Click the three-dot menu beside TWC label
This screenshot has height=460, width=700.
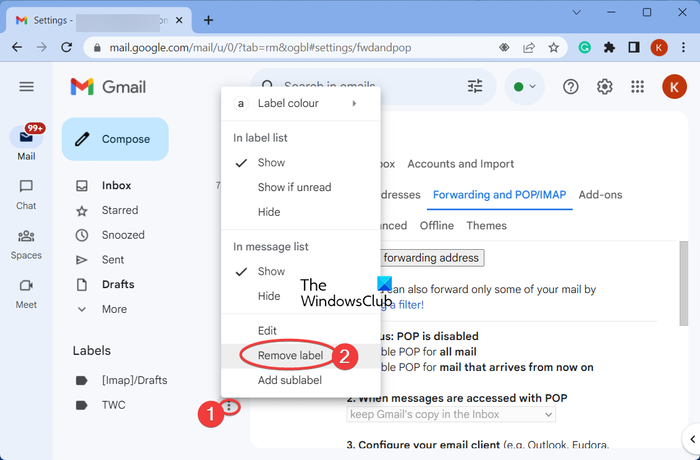(229, 406)
